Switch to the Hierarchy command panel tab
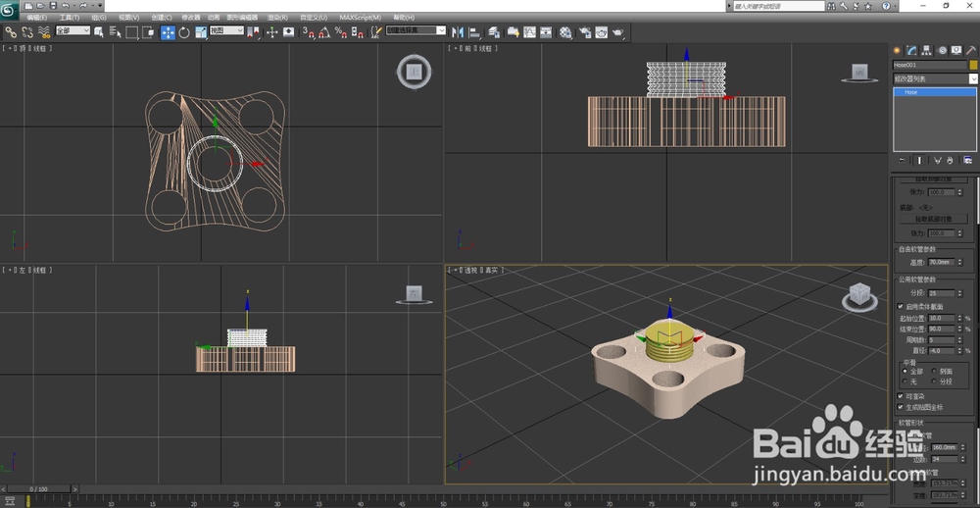The image size is (980, 508). click(927, 51)
